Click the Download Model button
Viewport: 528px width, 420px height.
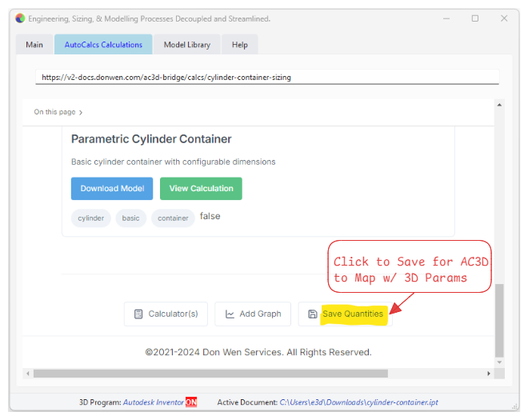click(112, 189)
